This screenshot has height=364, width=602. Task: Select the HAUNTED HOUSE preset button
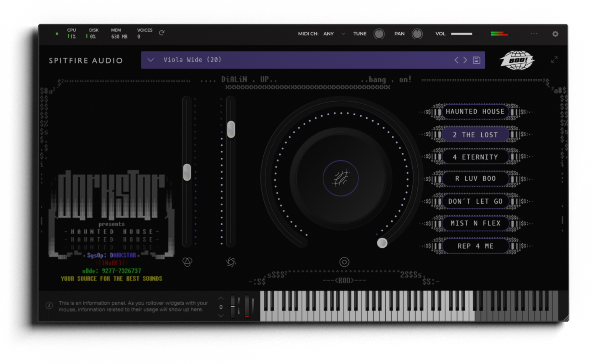pos(475,112)
